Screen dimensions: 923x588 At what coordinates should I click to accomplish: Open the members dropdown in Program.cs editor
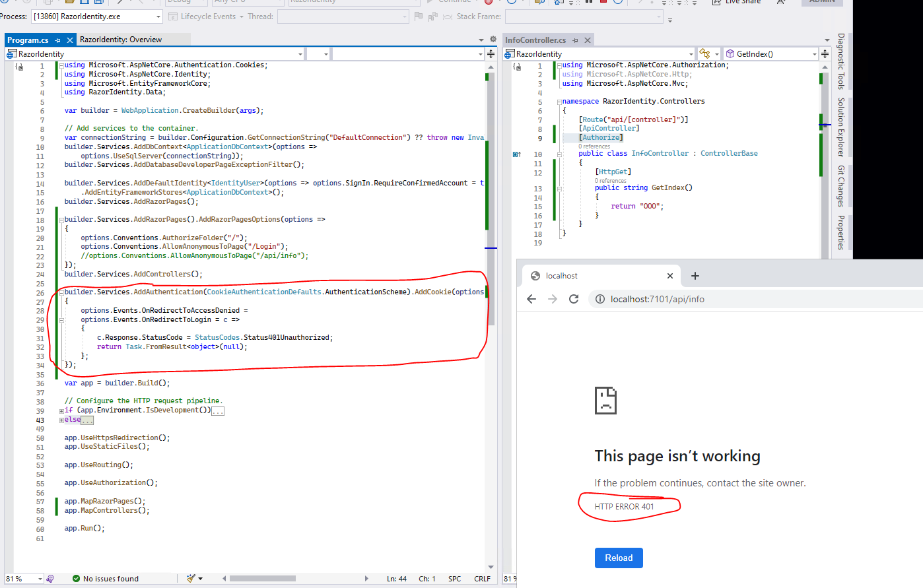408,53
